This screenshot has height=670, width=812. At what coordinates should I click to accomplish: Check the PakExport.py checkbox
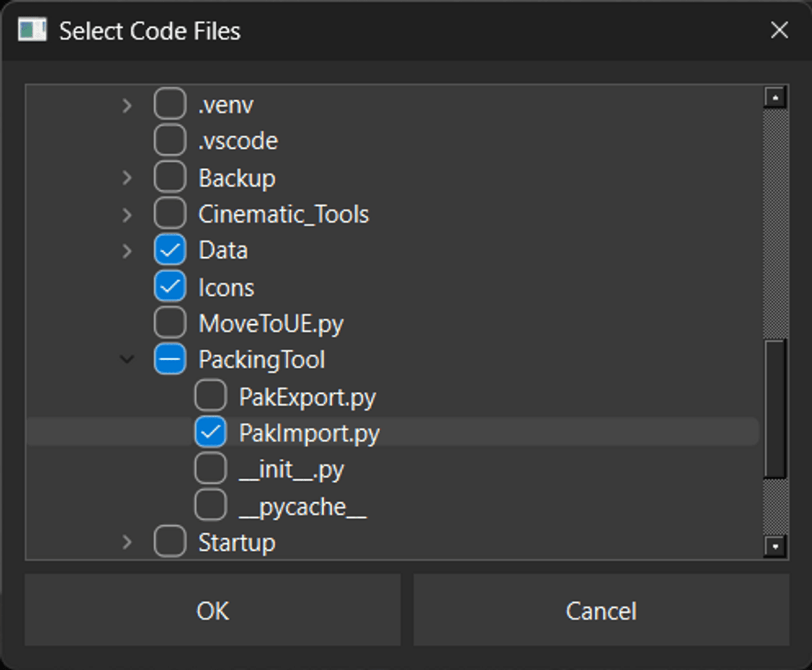point(210,397)
